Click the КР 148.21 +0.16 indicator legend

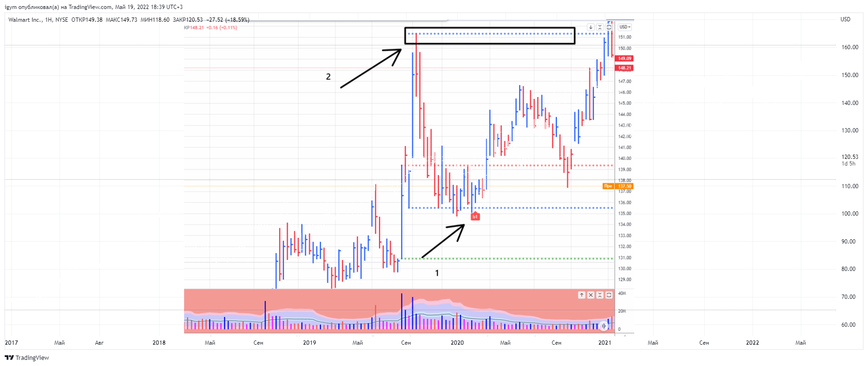click(211, 27)
